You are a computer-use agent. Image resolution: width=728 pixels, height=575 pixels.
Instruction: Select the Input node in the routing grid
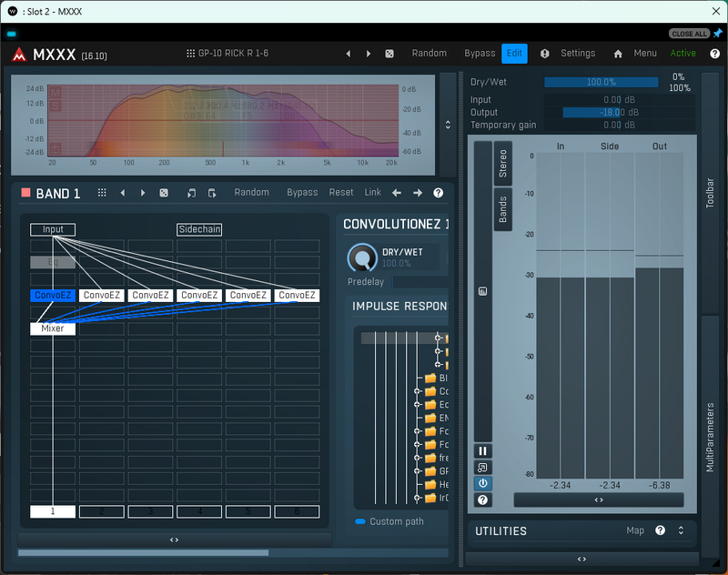[52, 229]
